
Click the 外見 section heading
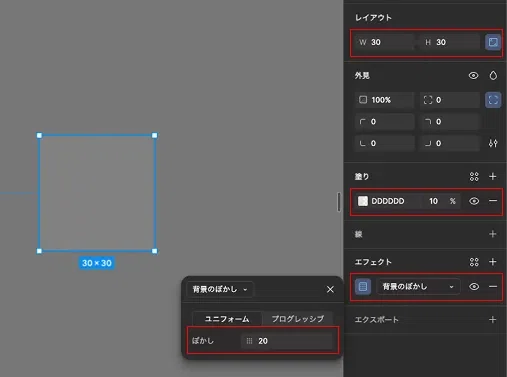point(362,76)
